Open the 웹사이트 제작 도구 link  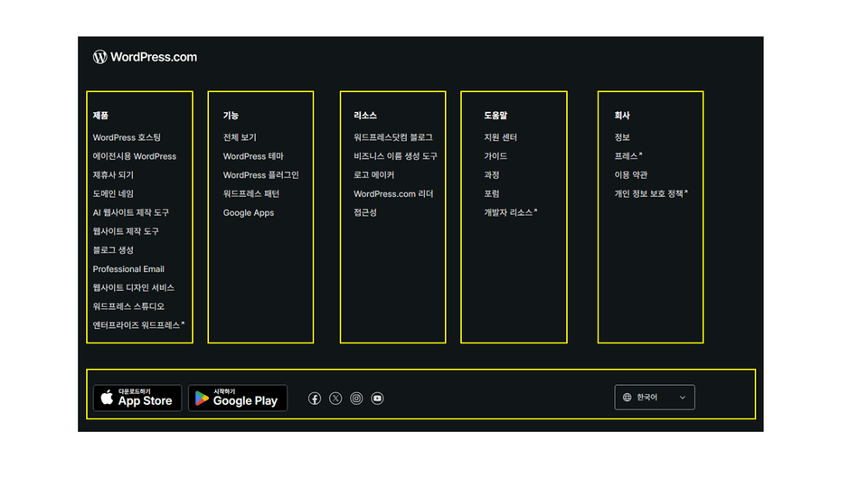click(x=126, y=231)
